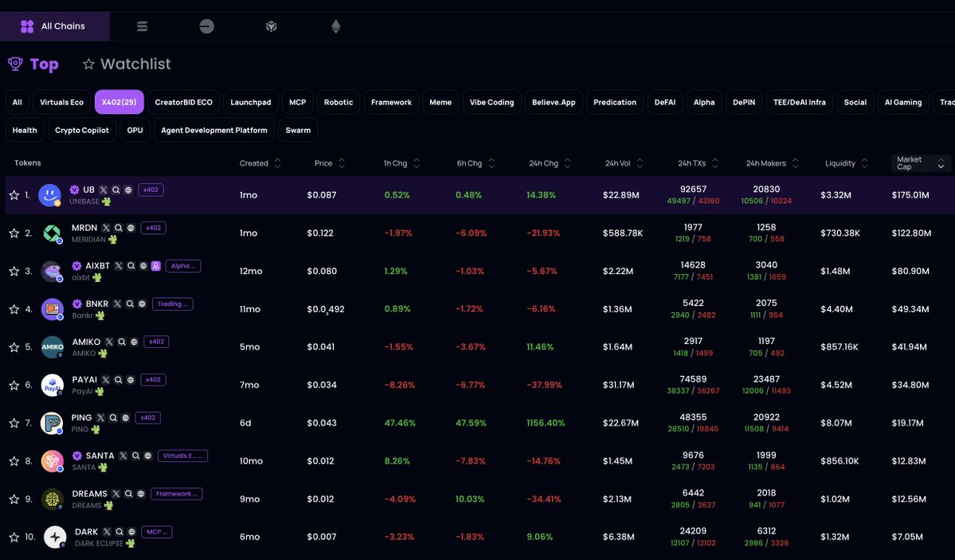This screenshot has width=955, height=560.
Task: Add DARK to watchlist via star
Action: click(14, 537)
